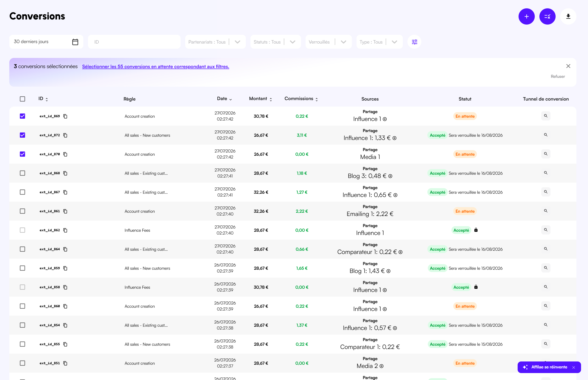The height and width of the screenshot is (380, 588).
Task: Check the ext_id_868 row checkbox
Action: pyautogui.click(x=22, y=173)
